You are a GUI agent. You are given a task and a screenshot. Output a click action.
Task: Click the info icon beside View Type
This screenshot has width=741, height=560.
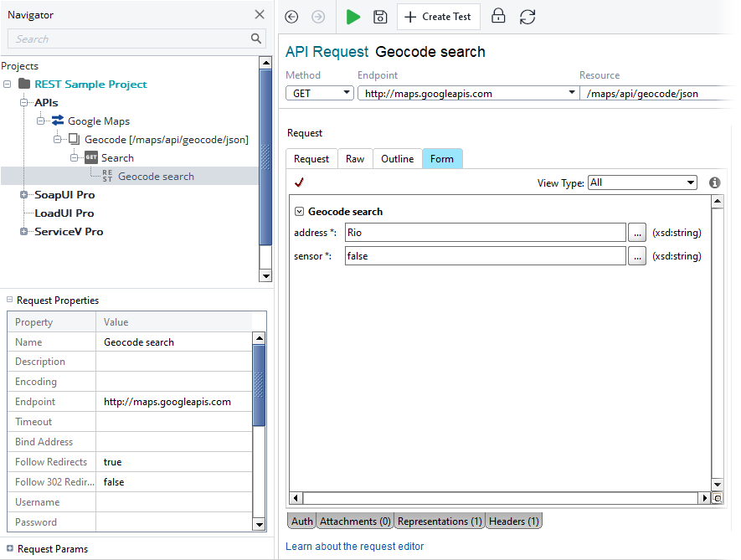[714, 182]
